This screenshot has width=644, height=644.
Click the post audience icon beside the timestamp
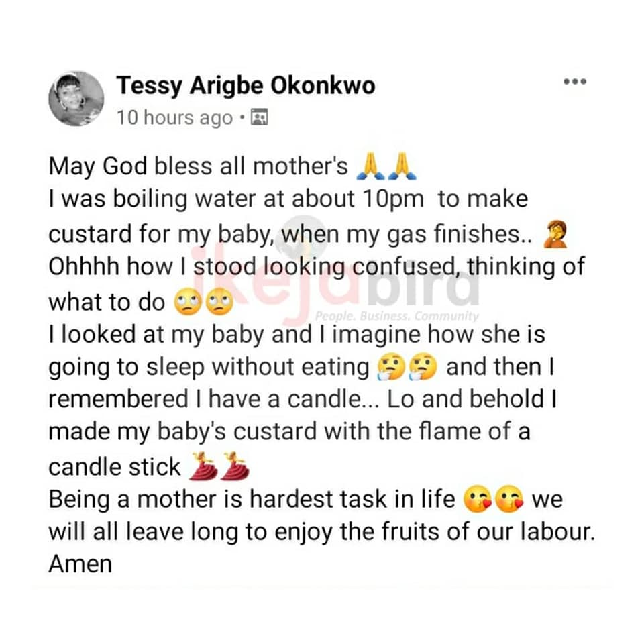pyautogui.click(x=259, y=118)
